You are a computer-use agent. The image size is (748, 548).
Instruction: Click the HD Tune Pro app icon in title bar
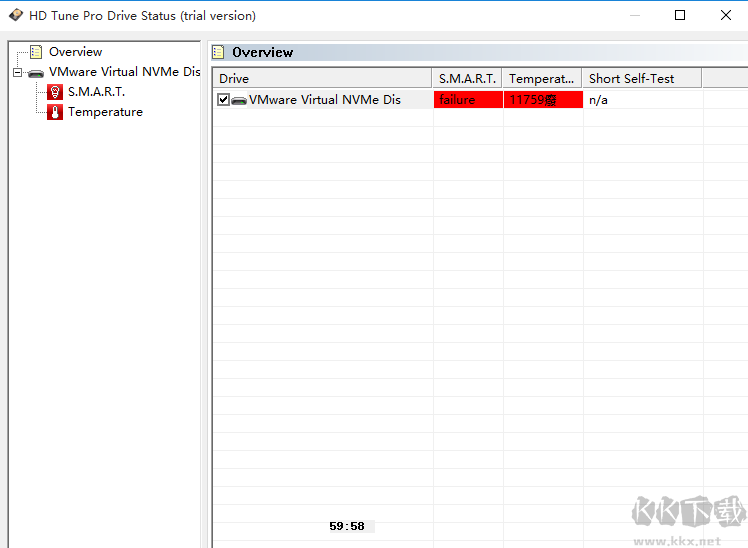click(x=15, y=15)
